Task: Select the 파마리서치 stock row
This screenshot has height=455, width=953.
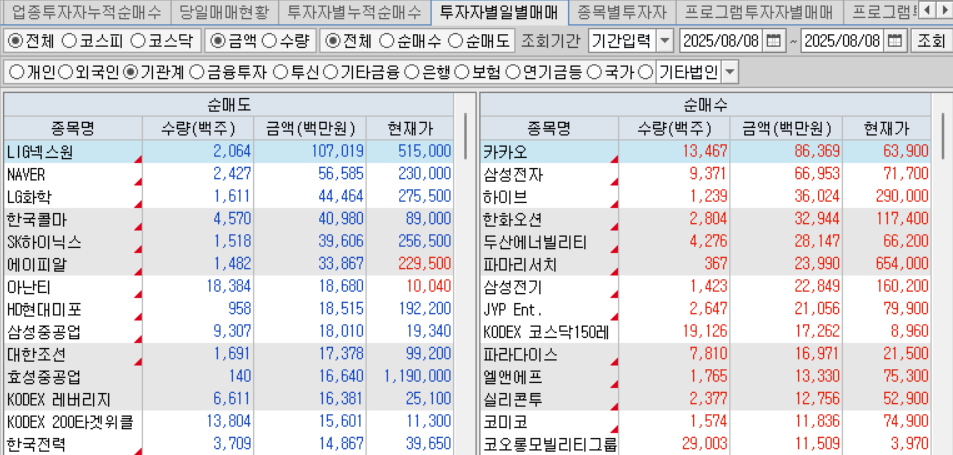Action: pos(705,264)
